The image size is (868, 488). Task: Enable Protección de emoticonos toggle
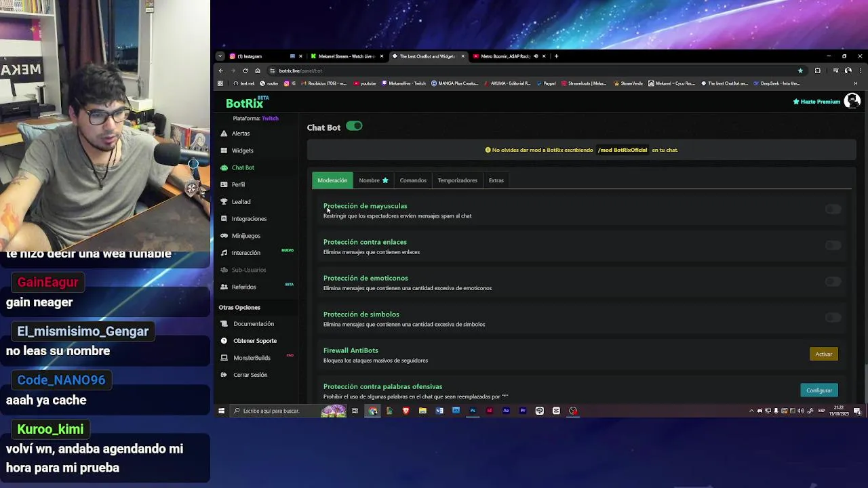pyautogui.click(x=833, y=281)
